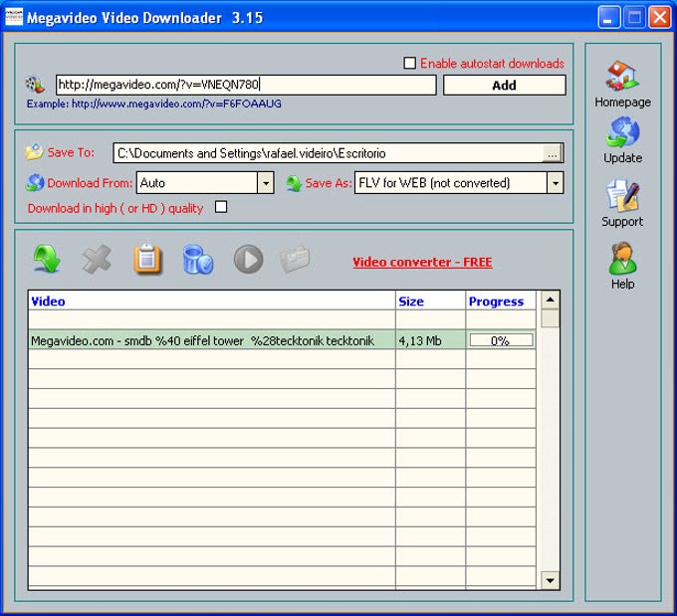The width and height of the screenshot is (677, 616).
Task: Click the app icon in title bar
Action: tap(14, 16)
